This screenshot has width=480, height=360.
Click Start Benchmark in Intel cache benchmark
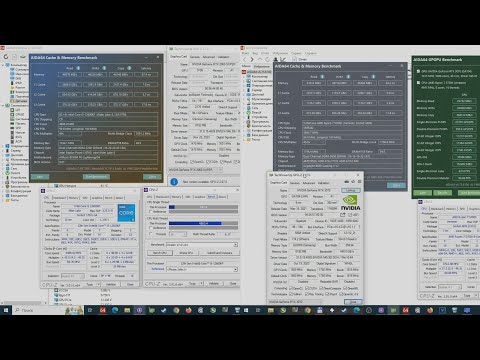[x=96, y=177]
